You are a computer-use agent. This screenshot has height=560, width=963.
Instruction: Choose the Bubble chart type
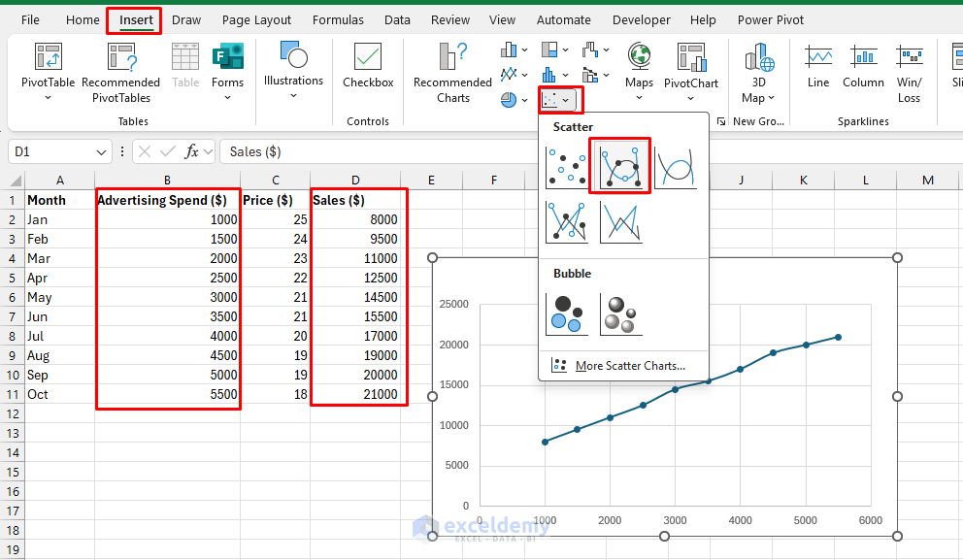click(x=567, y=316)
